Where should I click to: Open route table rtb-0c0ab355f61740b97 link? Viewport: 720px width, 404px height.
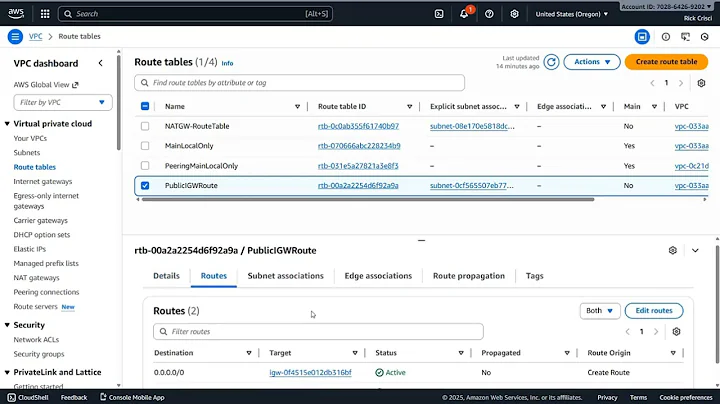358,126
